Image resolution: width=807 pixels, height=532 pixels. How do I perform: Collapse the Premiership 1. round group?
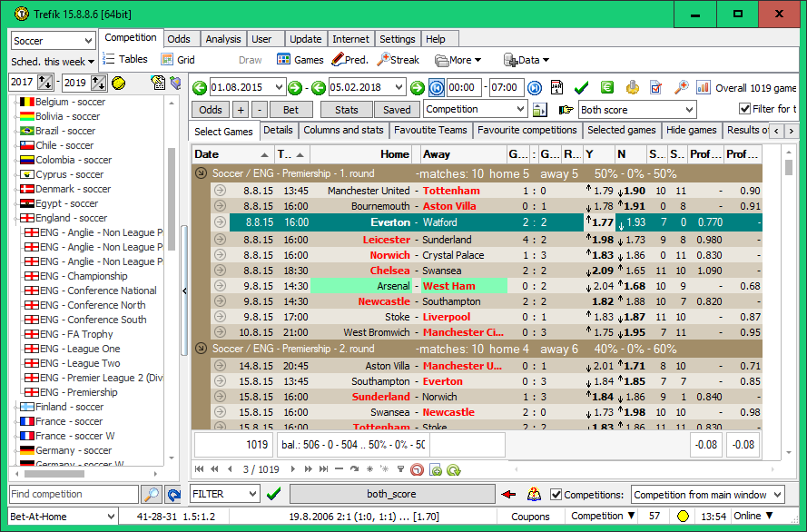(x=201, y=173)
